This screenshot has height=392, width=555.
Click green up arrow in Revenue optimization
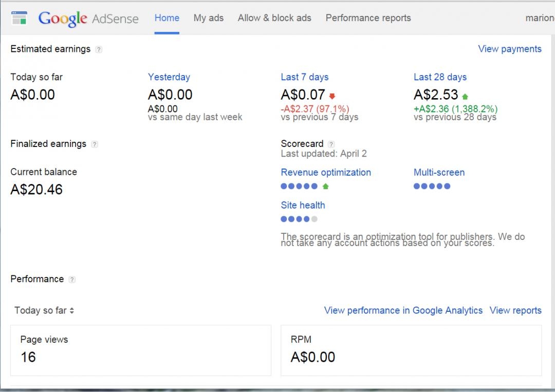(x=326, y=186)
